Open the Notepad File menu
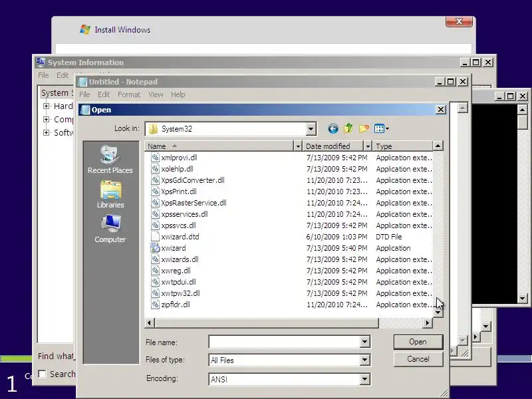Image resolution: width=532 pixels, height=399 pixels. [x=84, y=94]
